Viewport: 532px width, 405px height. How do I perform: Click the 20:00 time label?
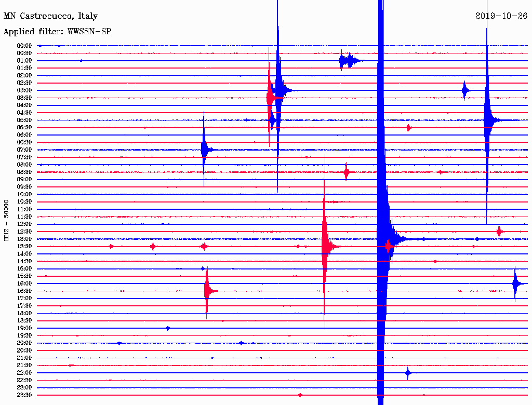pyautogui.click(x=24, y=343)
